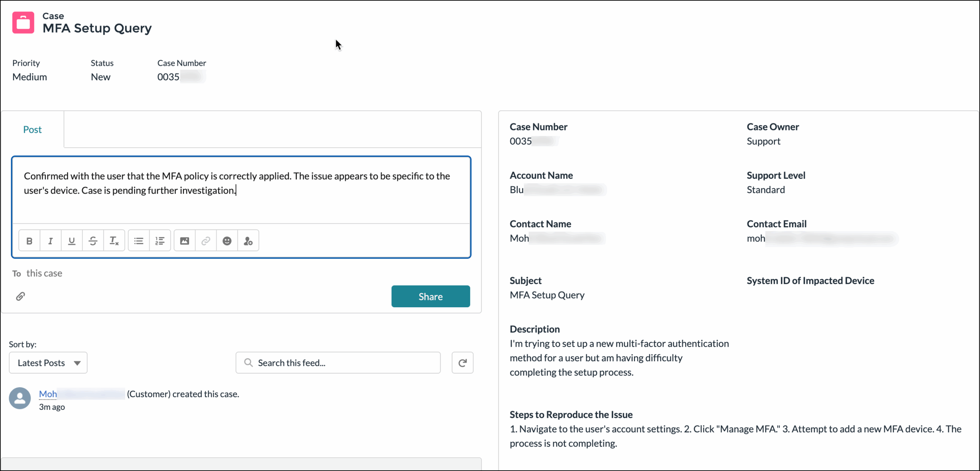Open the emoji picker

coord(227,240)
